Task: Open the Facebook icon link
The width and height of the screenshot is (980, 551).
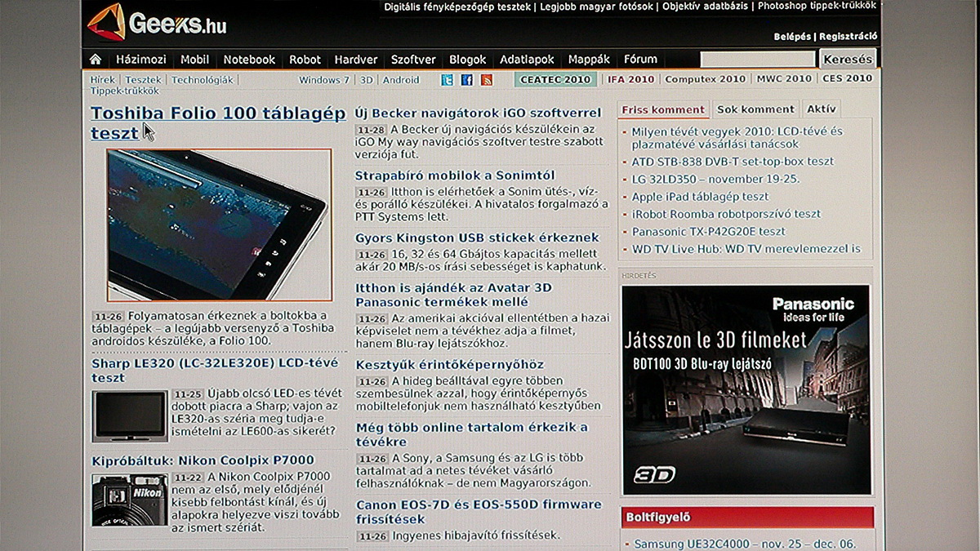Action: coord(467,80)
